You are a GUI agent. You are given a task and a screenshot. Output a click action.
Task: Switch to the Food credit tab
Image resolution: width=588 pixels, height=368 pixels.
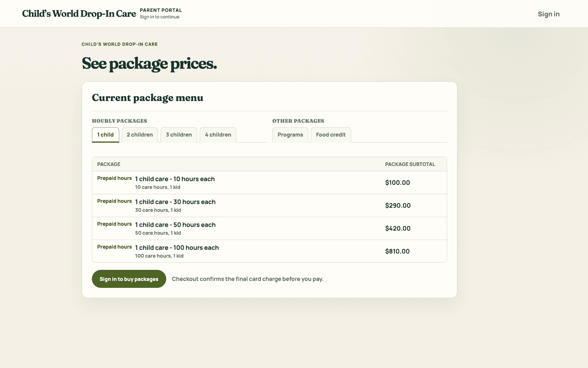(331, 135)
